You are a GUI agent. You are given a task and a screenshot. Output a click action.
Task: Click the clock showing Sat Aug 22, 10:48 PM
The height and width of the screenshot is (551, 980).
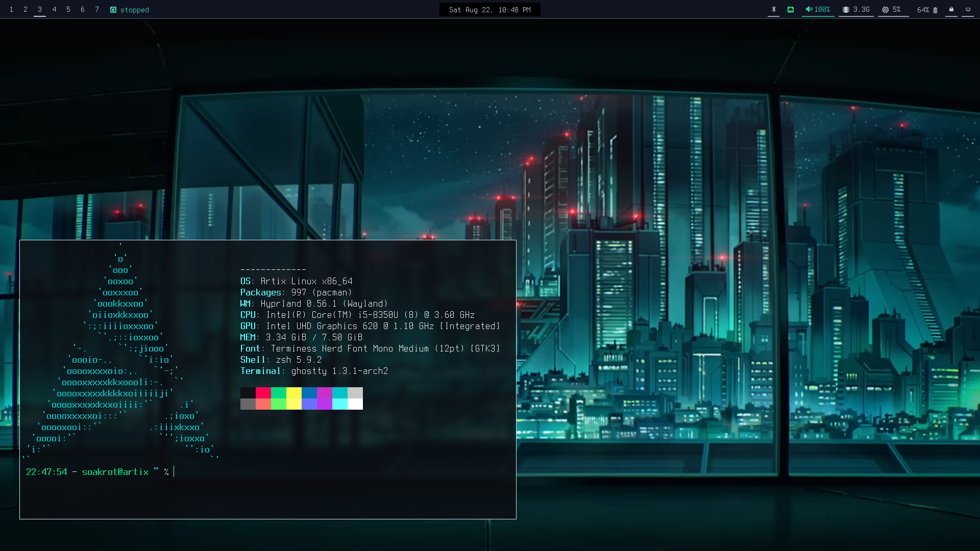[x=490, y=10]
